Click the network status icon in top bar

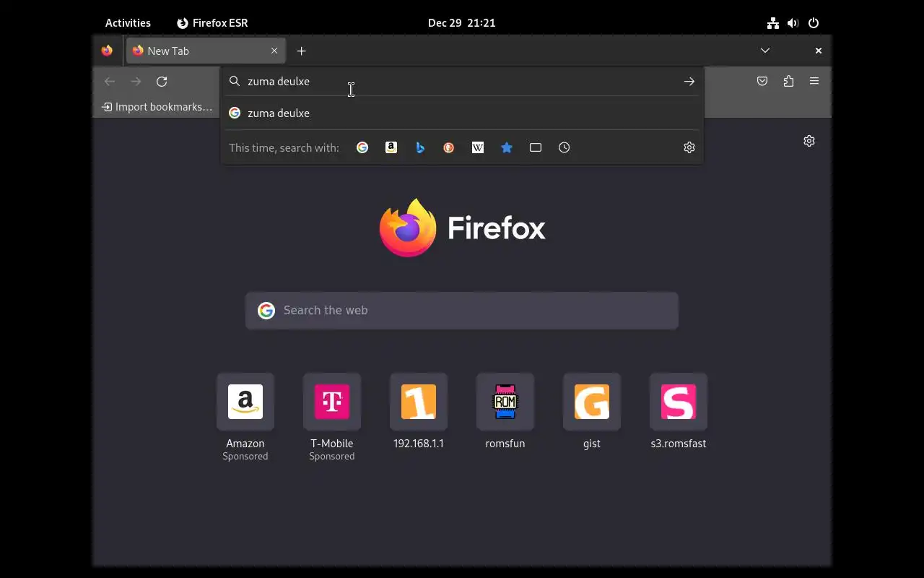[x=773, y=23]
